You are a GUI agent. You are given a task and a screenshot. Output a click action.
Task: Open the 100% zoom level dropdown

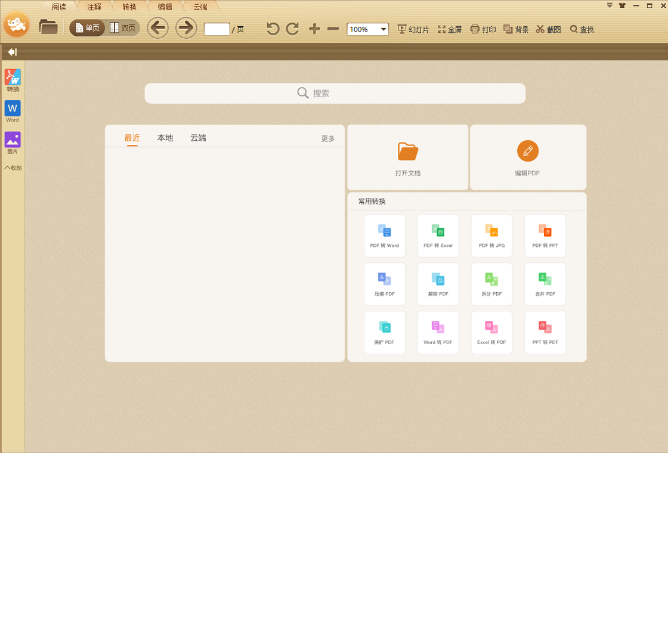384,29
